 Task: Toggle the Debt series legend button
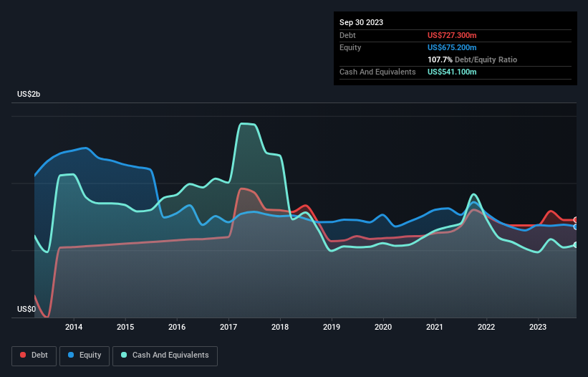34,355
